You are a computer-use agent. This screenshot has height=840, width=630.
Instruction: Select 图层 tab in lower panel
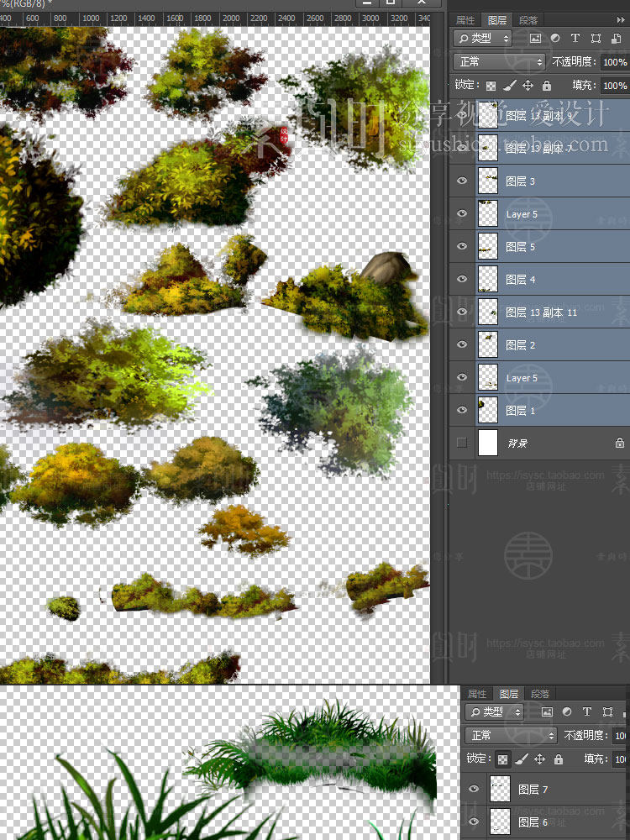[x=509, y=693]
